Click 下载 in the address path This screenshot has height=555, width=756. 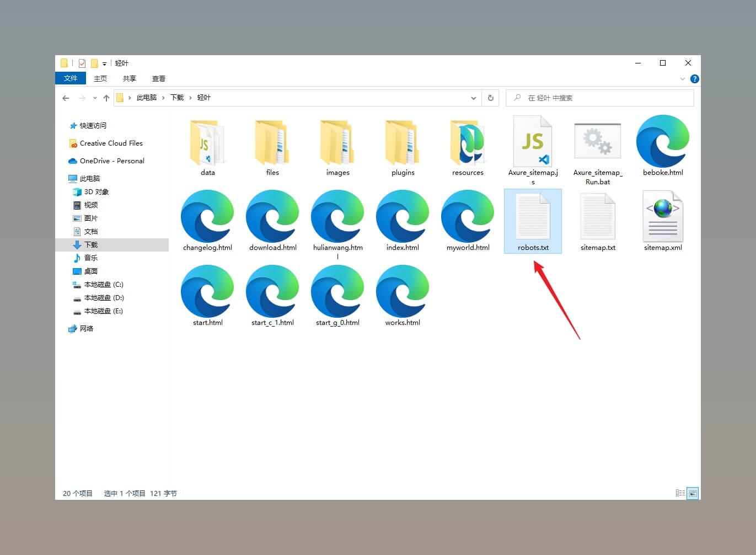177,98
